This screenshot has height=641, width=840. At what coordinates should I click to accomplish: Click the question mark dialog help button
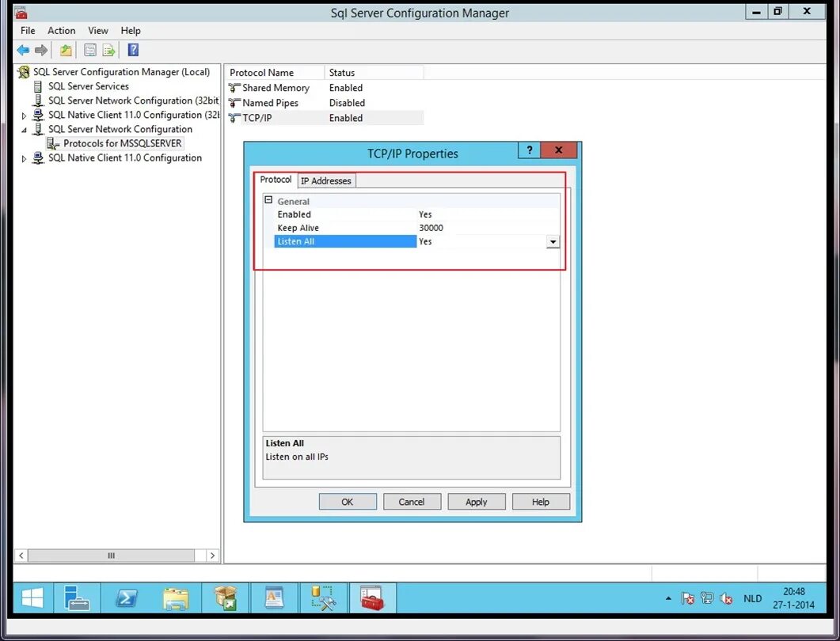[530, 150]
